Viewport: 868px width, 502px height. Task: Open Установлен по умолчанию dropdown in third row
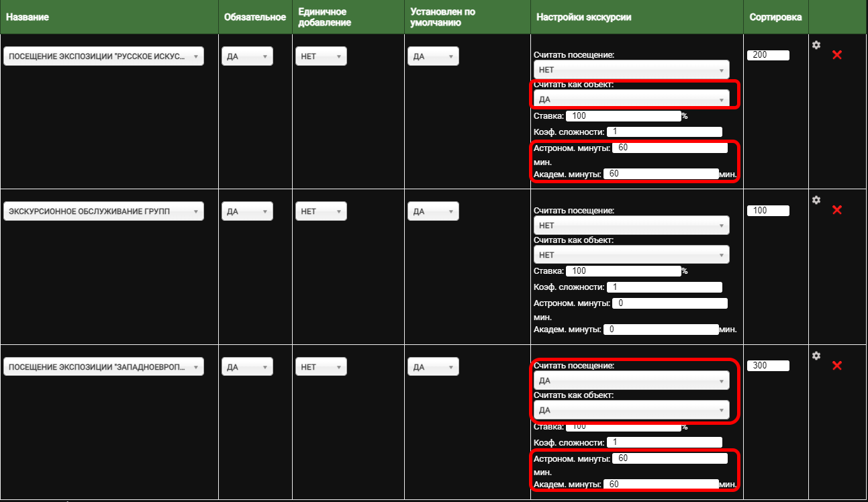pos(433,367)
